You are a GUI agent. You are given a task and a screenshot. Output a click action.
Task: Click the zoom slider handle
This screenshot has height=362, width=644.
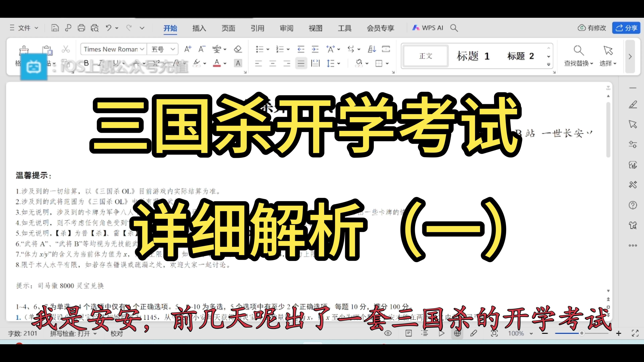click(582, 333)
